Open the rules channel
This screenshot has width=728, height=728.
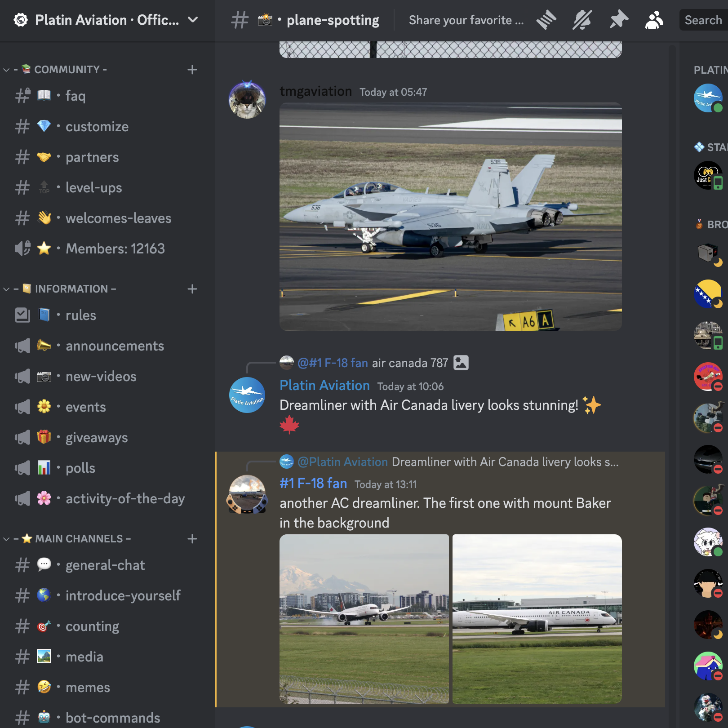coord(107,315)
